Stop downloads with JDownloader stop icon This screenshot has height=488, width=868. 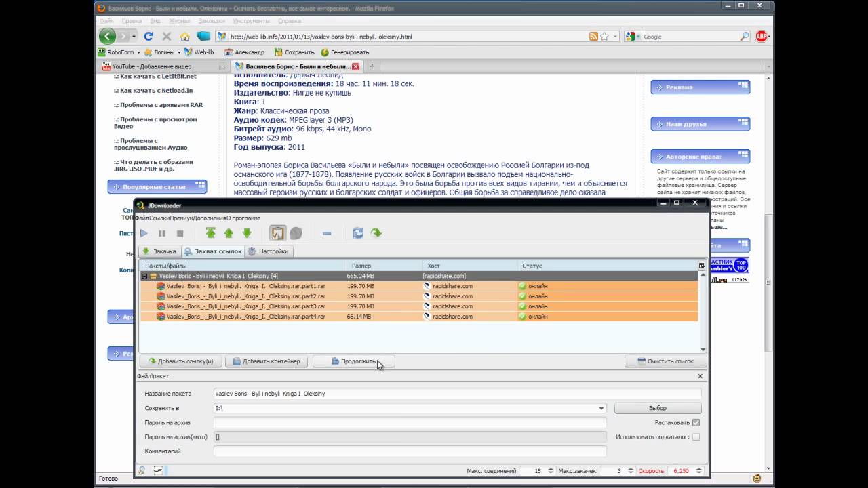coord(180,233)
